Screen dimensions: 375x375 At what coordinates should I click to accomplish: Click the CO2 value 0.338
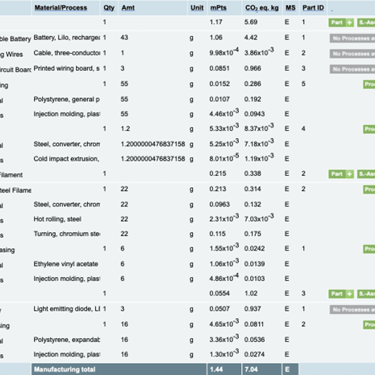click(253, 174)
